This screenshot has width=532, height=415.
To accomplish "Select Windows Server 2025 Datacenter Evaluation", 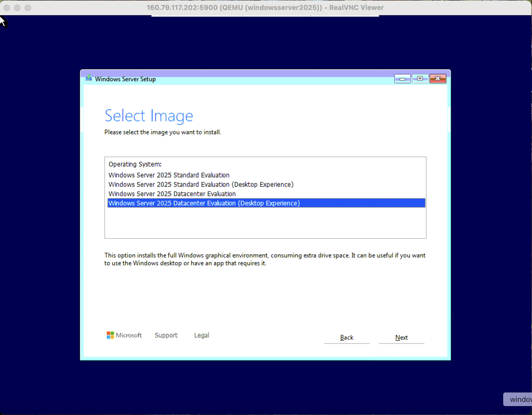I will click(172, 194).
